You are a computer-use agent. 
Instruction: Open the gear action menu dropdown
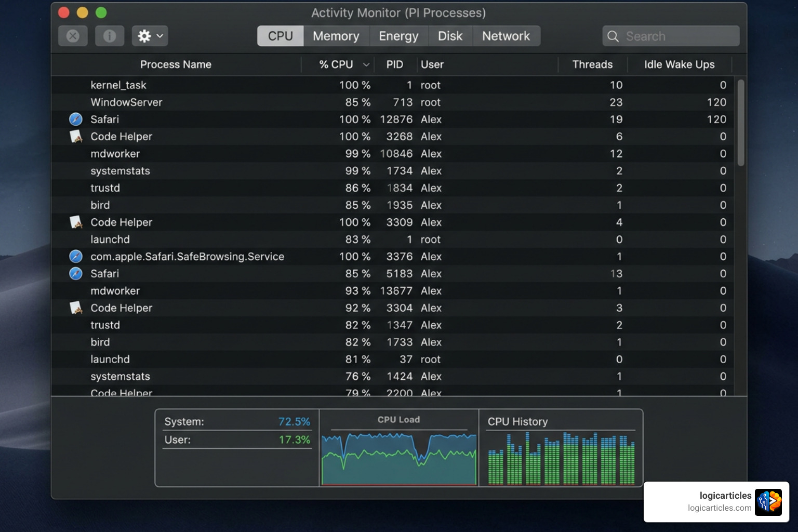150,36
